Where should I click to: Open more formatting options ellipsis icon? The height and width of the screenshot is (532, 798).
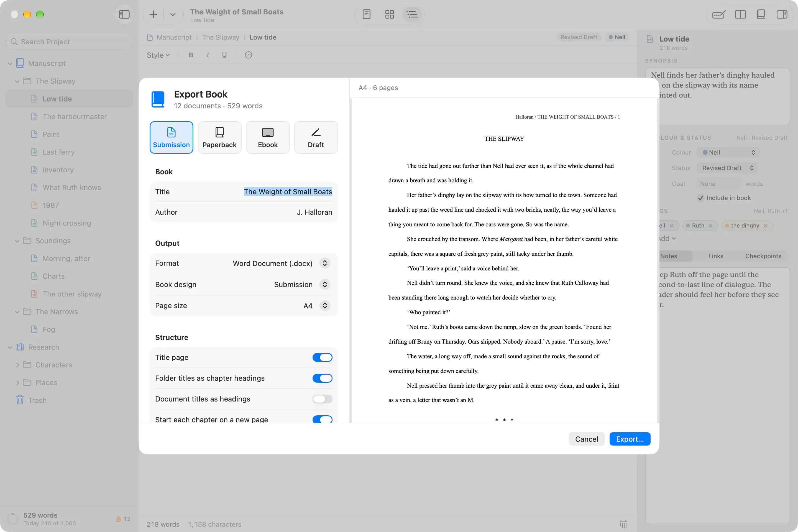pyautogui.click(x=248, y=55)
